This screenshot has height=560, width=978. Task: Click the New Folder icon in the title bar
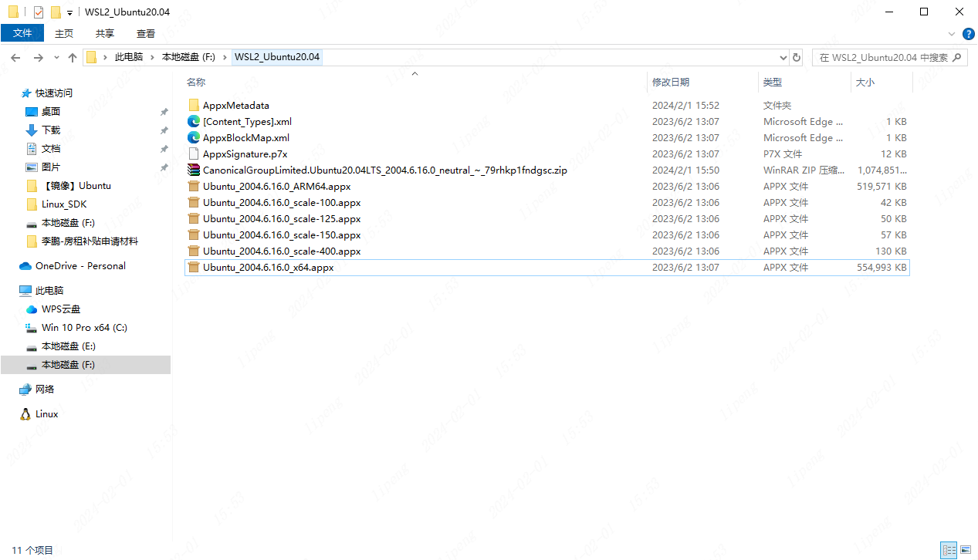(x=56, y=12)
